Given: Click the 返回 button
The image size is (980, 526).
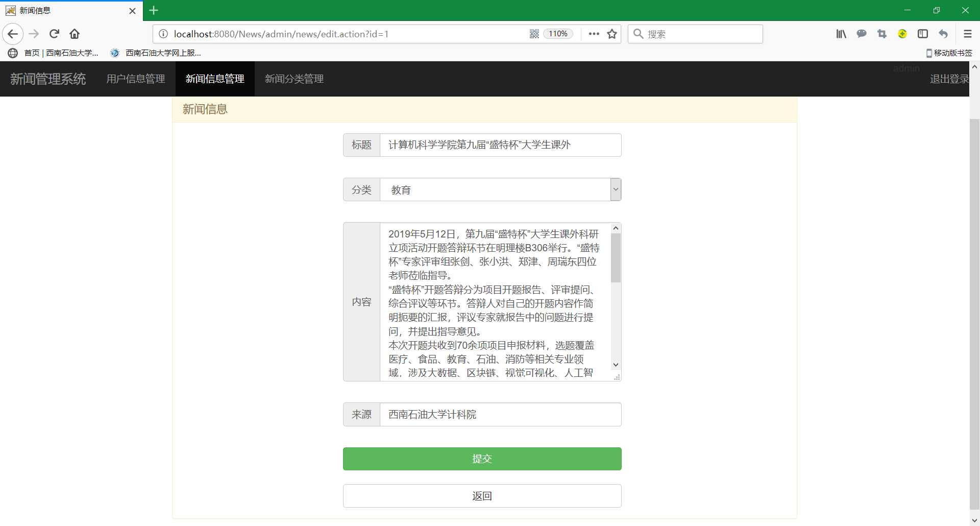Looking at the screenshot, I should (482, 496).
